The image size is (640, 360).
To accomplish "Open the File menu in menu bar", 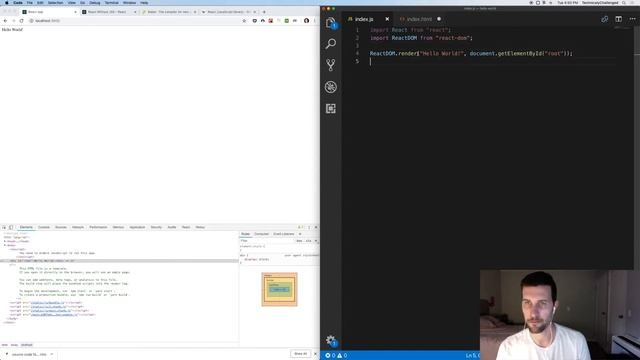I will tap(29, 3).
